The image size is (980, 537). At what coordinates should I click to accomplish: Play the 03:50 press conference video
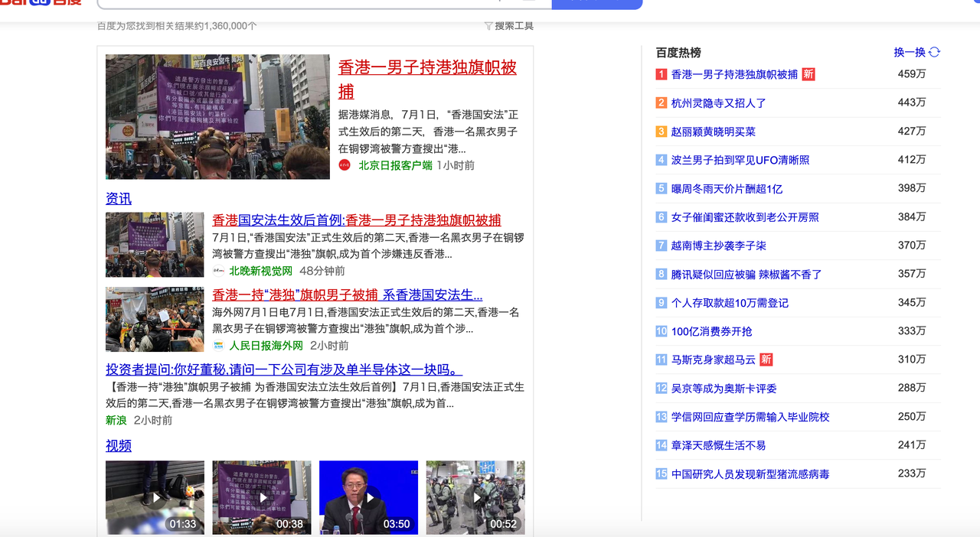point(368,497)
